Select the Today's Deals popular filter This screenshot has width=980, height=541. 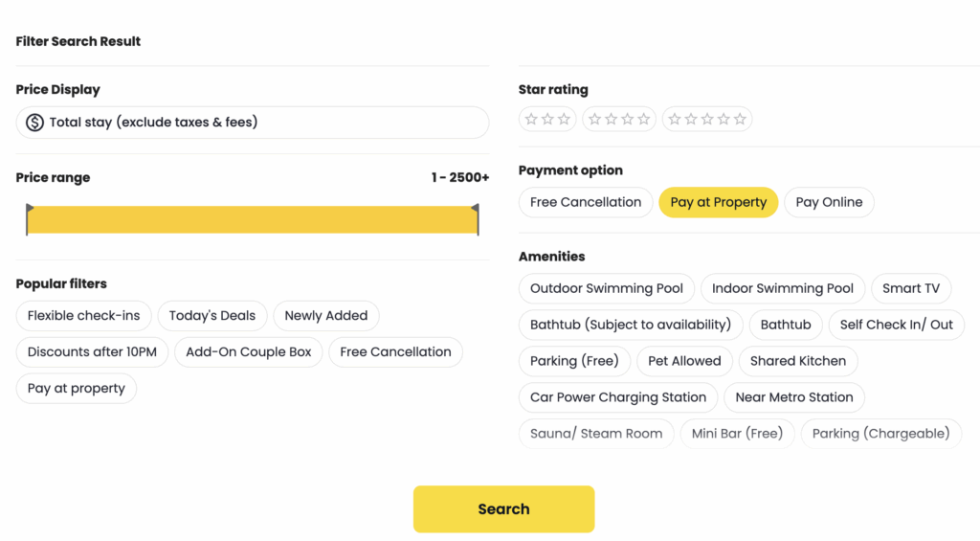click(x=212, y=315)
